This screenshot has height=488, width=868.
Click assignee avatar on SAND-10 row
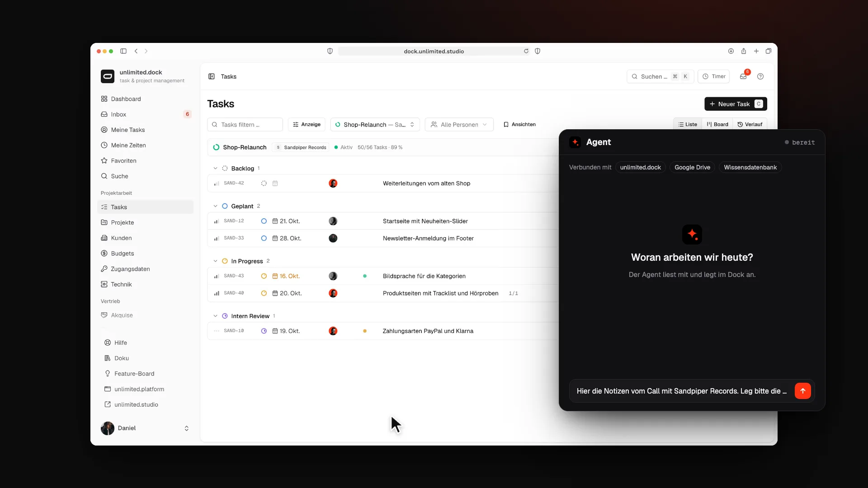(x=333, y=331)
